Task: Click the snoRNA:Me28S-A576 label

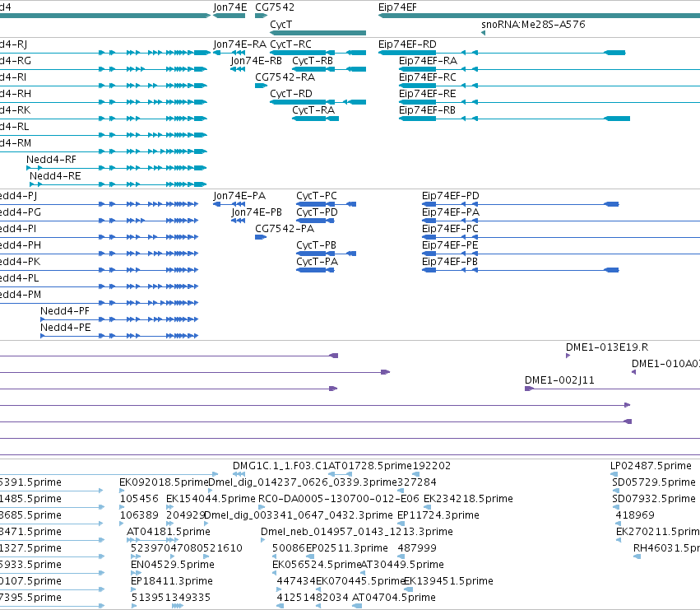Action: [x=533, y=24]
